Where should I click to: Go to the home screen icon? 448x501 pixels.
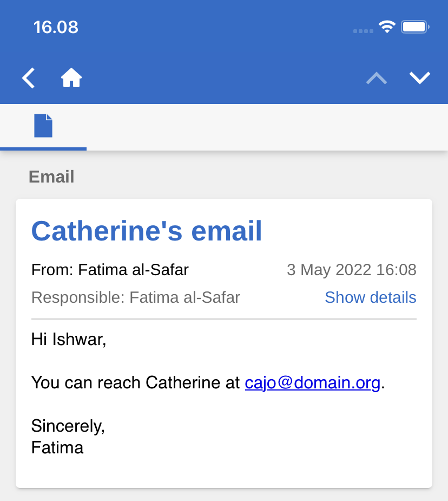pos(71,79)
